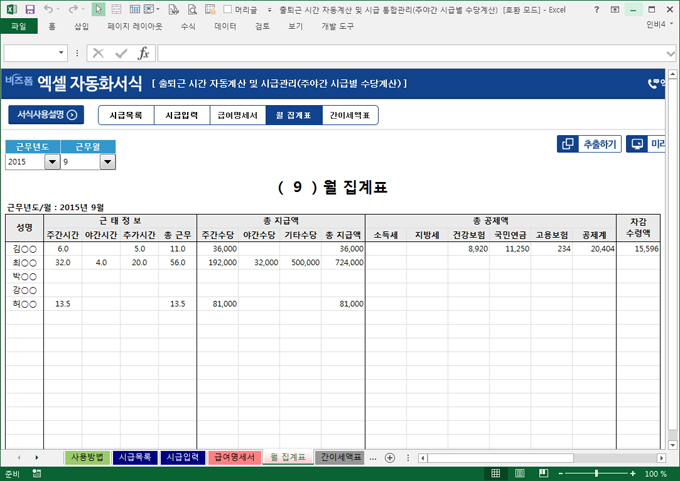Open the 수식 ribbon tab
680x481 pixels.
[x=188, y=27]
